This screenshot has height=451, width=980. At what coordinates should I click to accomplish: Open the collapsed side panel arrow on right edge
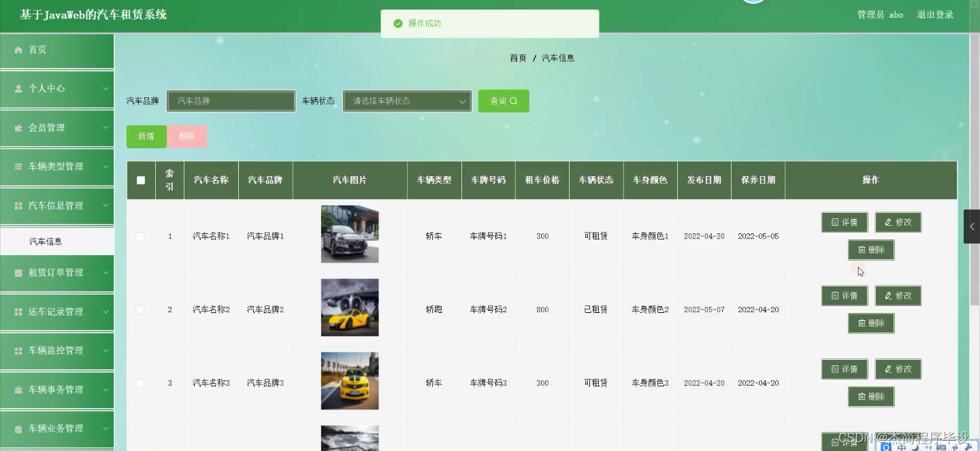972,227
